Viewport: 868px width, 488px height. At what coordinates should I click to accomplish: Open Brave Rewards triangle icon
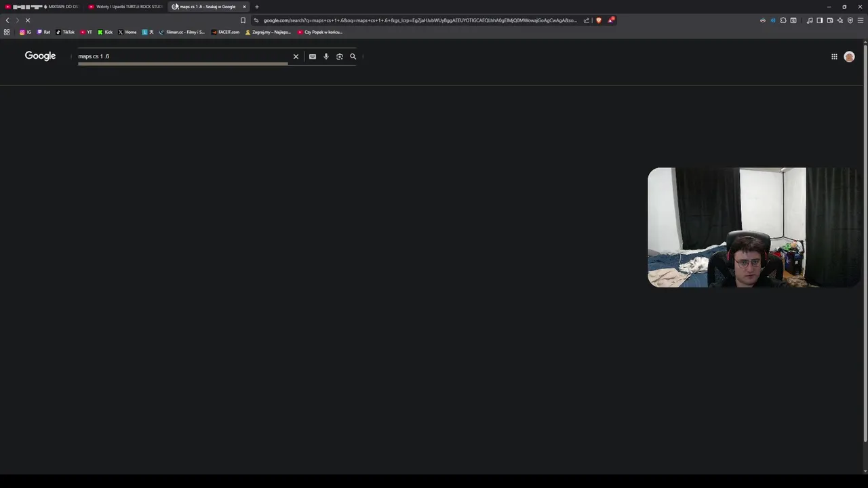[610, 20]
